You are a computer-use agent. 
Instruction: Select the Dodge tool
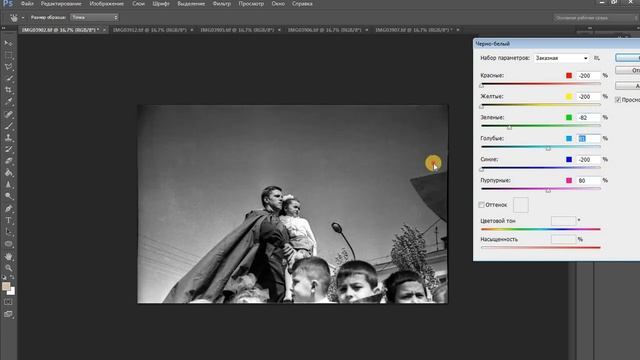8,196
